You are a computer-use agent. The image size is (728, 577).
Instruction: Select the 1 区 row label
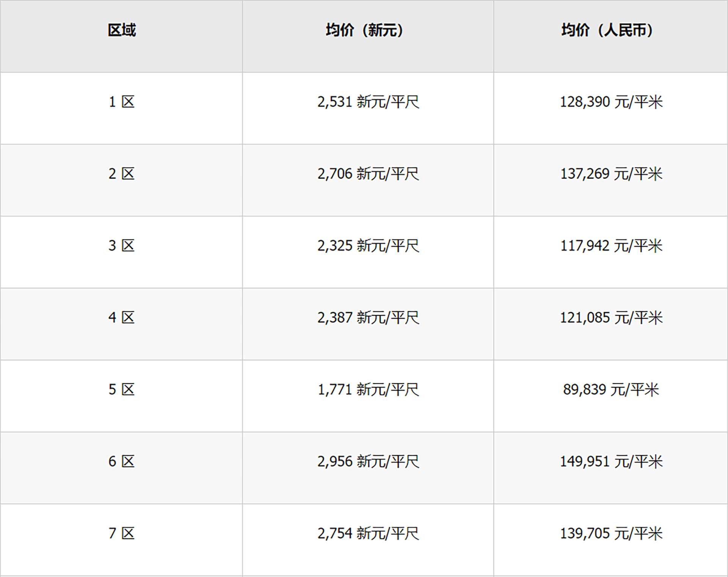pos(121,102)
